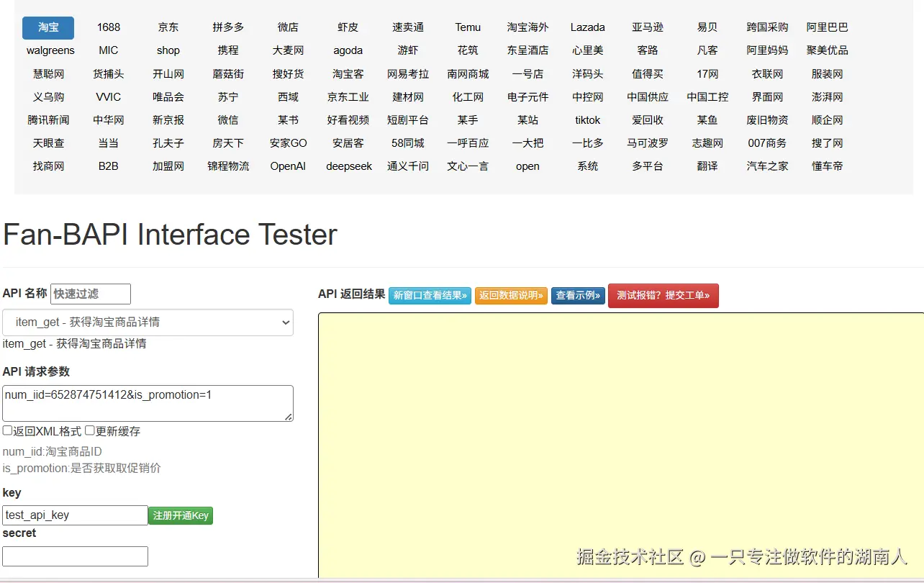Screen dimensions: 924x583
Task: Go to the 亚马逊 tab
Action: click(x=648, y=27)
